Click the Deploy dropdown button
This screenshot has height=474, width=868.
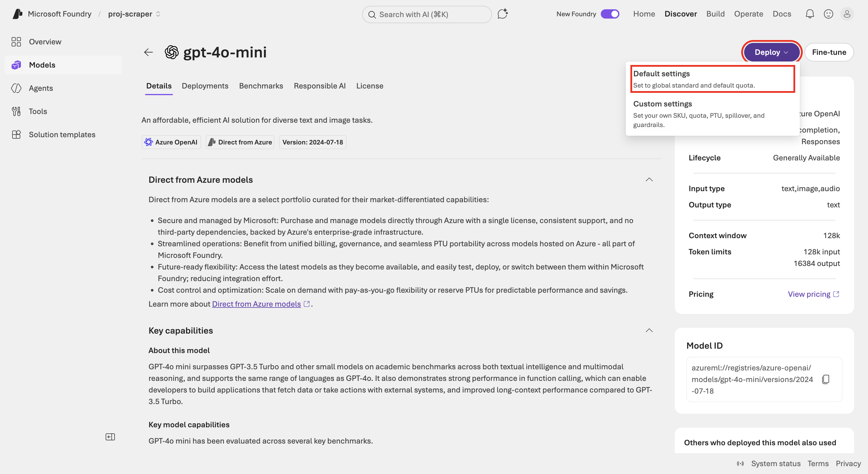pyautogui.click(x=771, y=52)
